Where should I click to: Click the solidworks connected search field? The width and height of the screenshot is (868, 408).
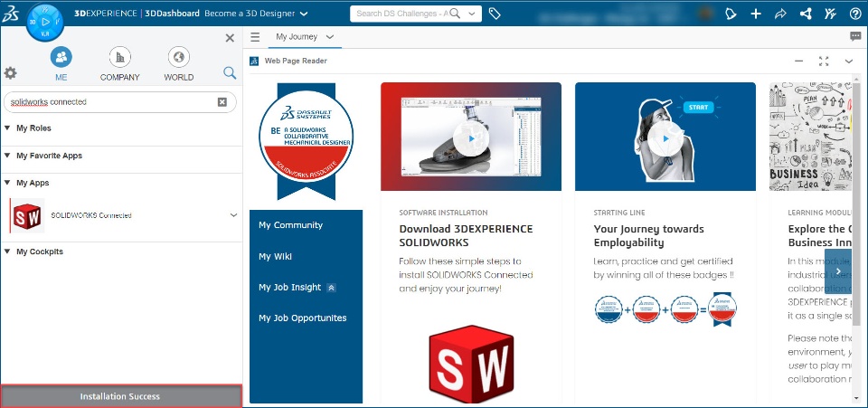click(x=120, y=102)
